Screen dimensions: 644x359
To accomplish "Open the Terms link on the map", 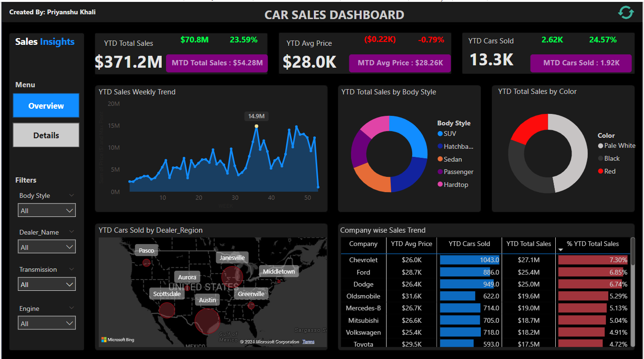I will 308,341.
